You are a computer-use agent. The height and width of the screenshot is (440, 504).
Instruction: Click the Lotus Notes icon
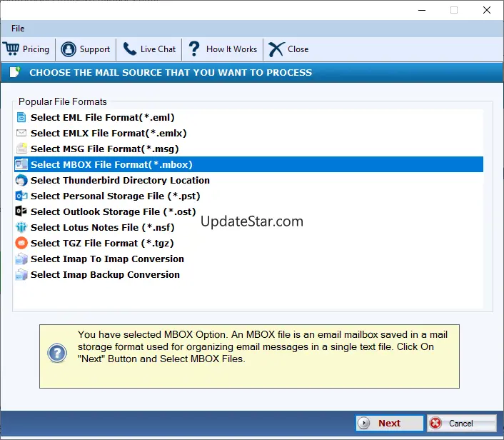click(x=21, y=227)
